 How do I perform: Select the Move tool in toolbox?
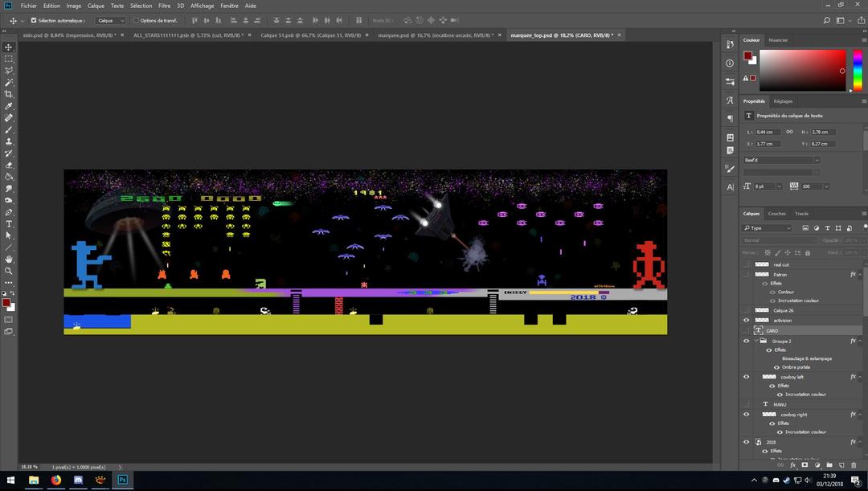8,47
